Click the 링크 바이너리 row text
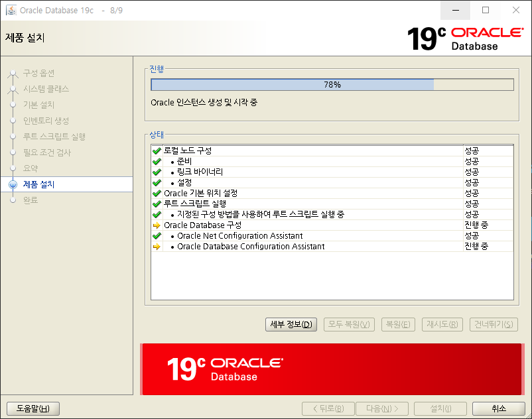The height and width of the screenshot is (419, 532). coord(200,172)
